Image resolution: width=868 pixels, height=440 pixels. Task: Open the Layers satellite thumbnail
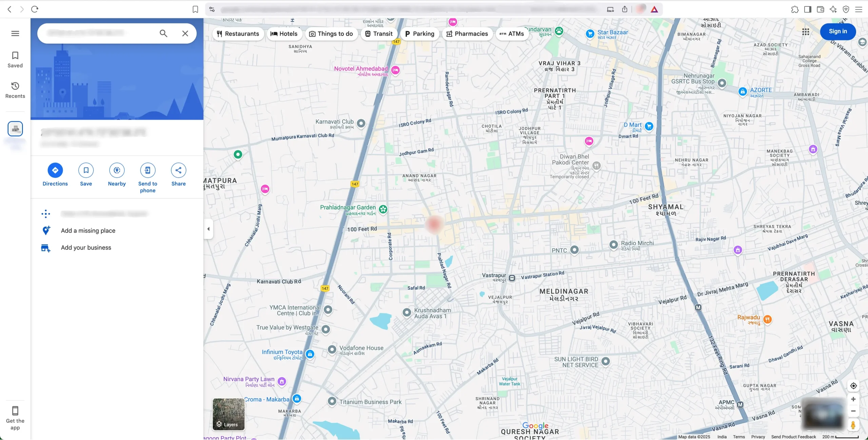(x=229, y=414)
